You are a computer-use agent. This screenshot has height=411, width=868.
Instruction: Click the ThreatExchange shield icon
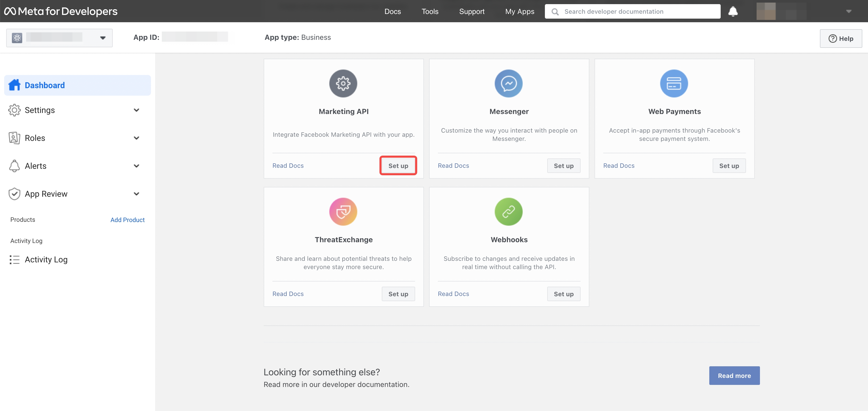343,211
